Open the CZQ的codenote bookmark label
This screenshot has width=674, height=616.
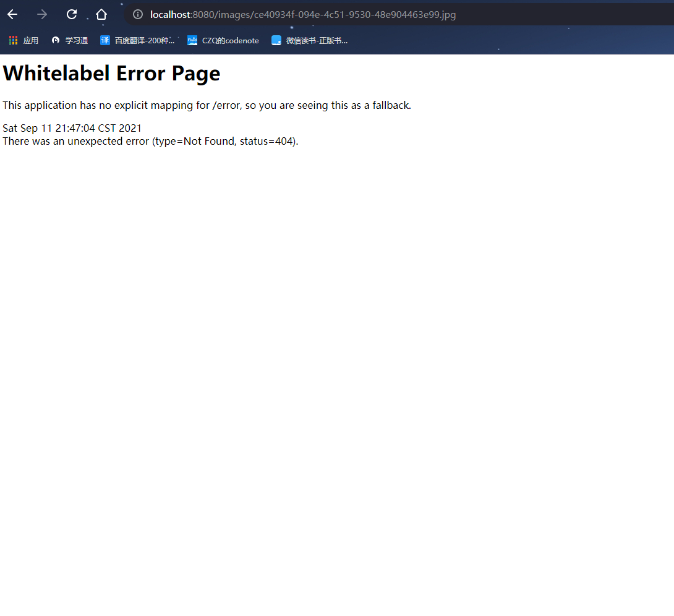[x=230, y=40]
